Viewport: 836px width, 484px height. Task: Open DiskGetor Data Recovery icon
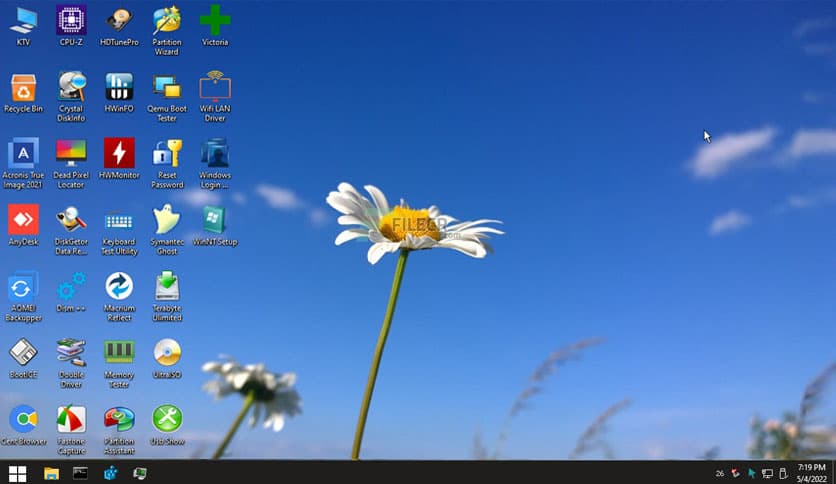click(x=71, y=230)
